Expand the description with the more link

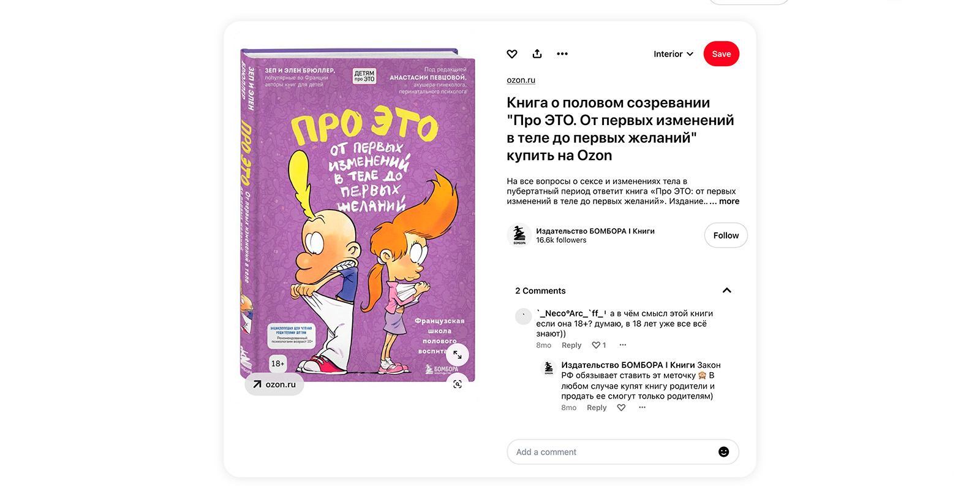click(x=729, y=201)
